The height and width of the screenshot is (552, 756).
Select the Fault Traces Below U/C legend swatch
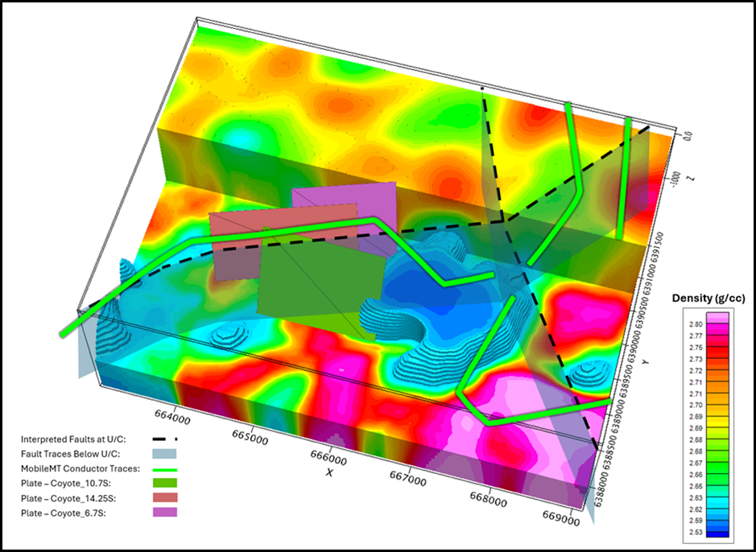(x=165, y=453)
